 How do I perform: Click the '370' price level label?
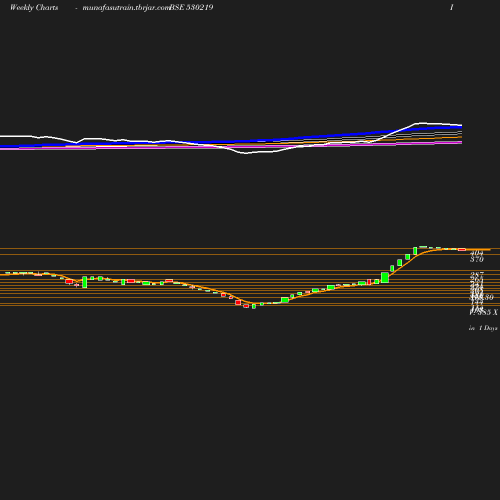pyautogui.click(x=477, y=259)
